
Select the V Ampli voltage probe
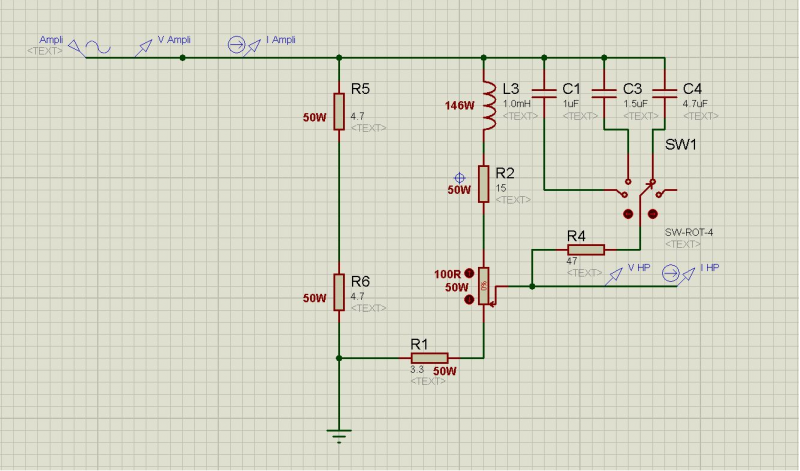click(x=142, y=46)
